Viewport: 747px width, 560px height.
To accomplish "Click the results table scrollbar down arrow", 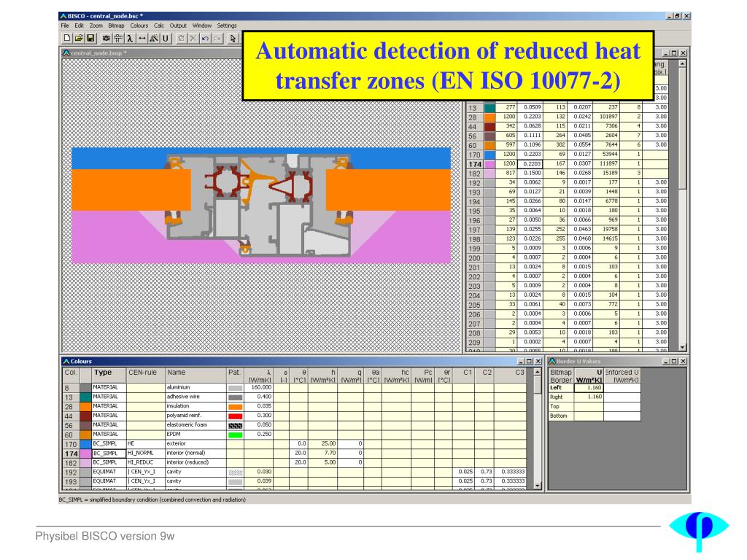I will pyautogui.click(x=683, y=348).
